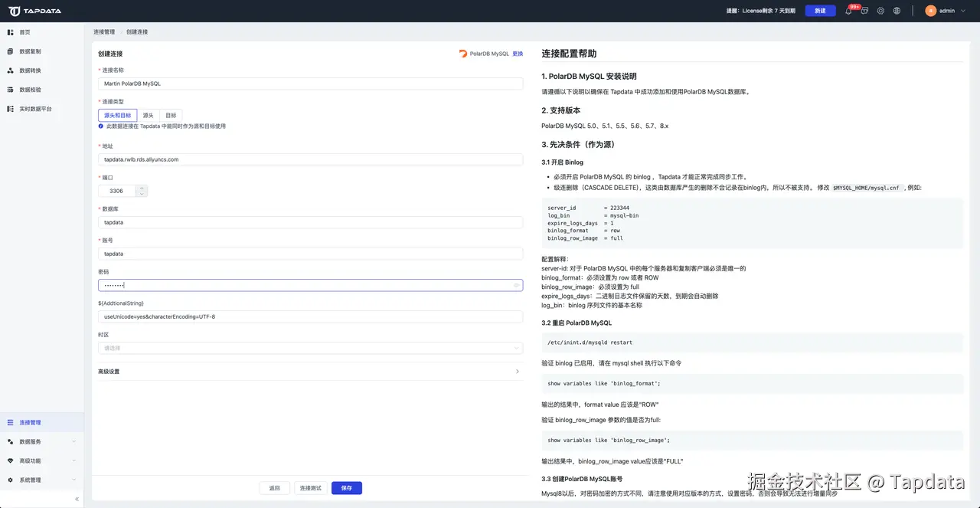Screen dimensions: 980x508
Task: Select the 源头 connection type
Action: coord(149,115)
